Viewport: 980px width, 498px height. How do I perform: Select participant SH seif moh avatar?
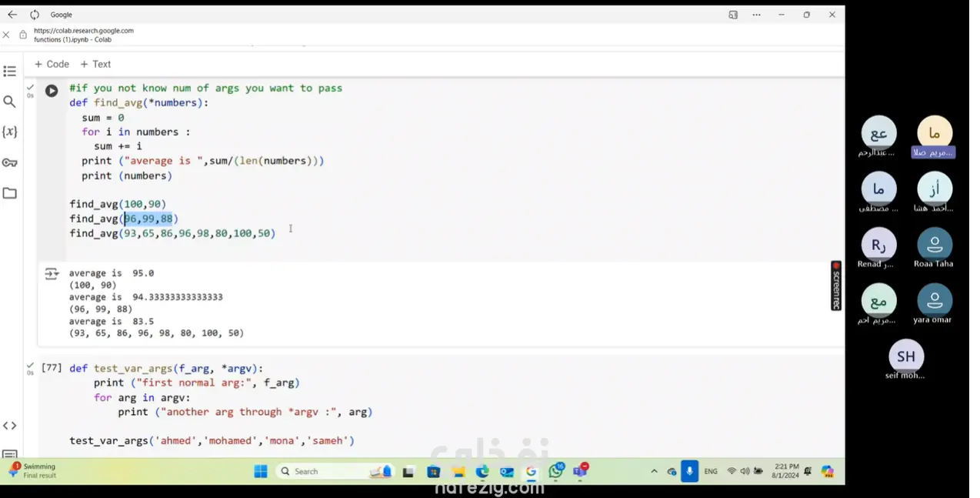(x=906, y=356)
